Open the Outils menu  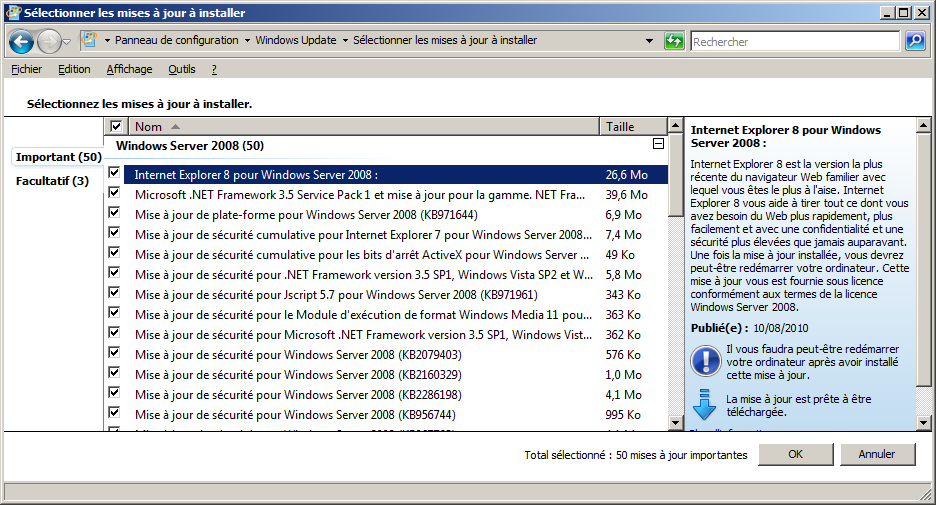[181, 69]
